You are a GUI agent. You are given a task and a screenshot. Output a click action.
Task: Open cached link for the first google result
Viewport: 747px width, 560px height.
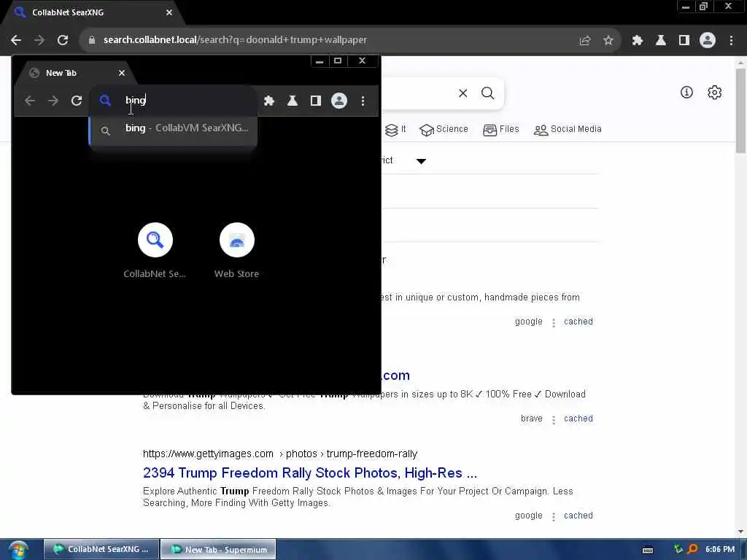point(578,322)
